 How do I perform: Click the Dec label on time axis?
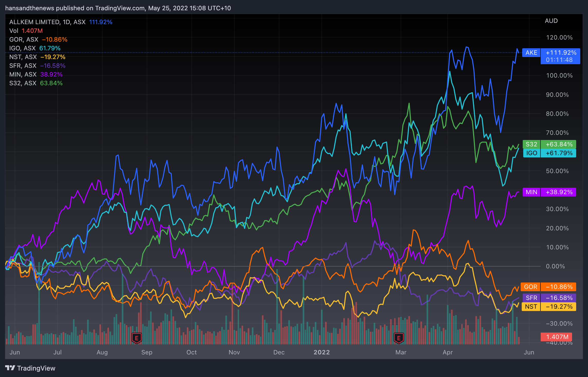click(279, 352)
